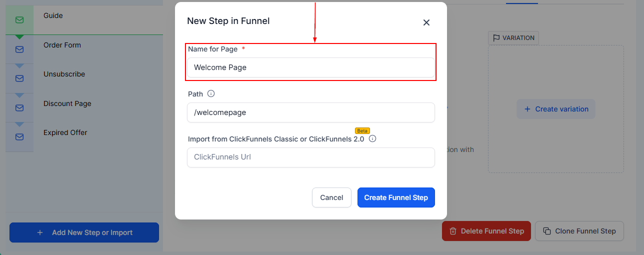Cancel the new funnel step dialog
The height and width of the screenshot is (255, 644).
[x=331, y=197]
